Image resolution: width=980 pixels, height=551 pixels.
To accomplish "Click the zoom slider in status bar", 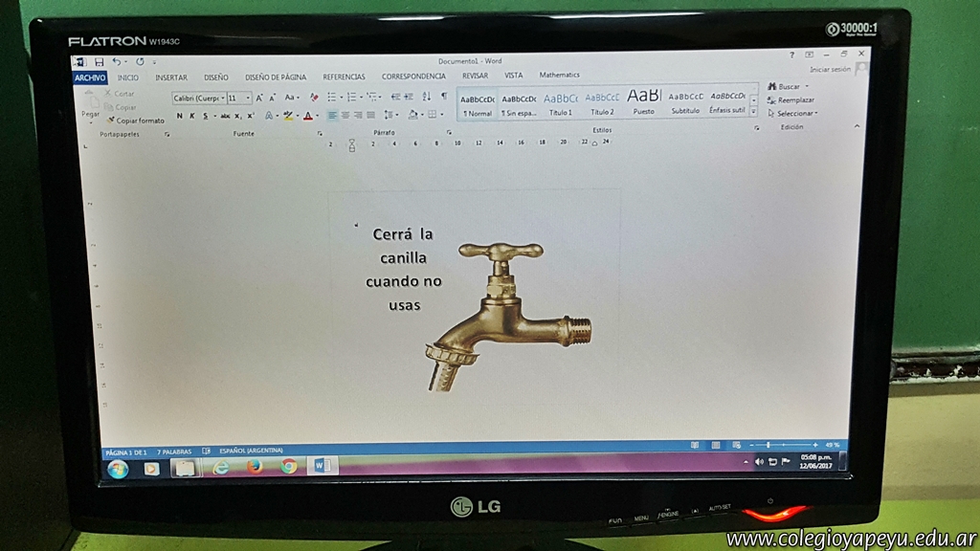I will 768,445.
